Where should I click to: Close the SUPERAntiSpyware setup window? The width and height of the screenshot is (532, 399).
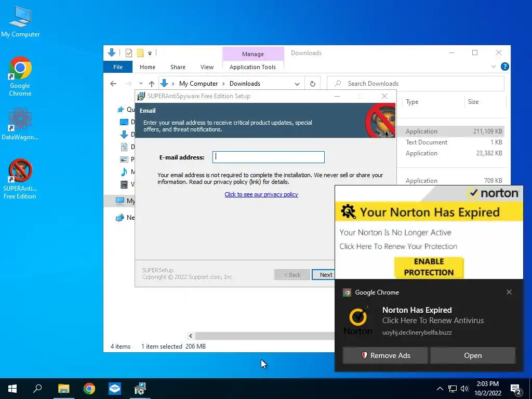(x=384, y=96)
